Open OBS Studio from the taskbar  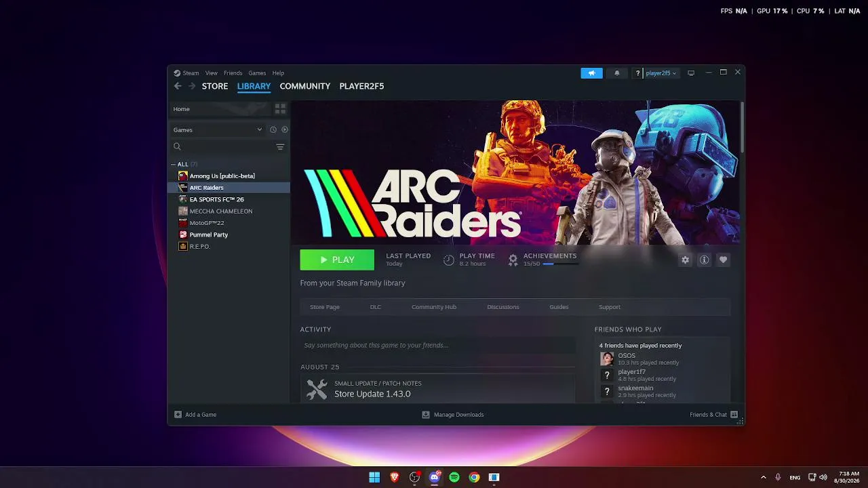tap(414, 477)
